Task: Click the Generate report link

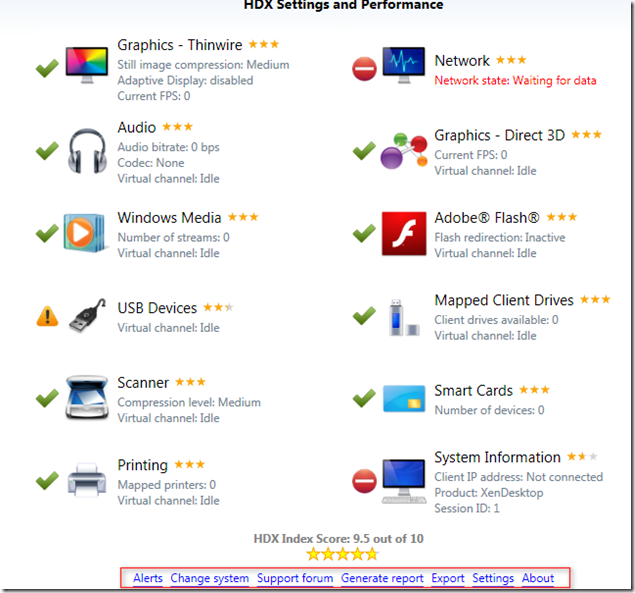Action: coord(382,578)
